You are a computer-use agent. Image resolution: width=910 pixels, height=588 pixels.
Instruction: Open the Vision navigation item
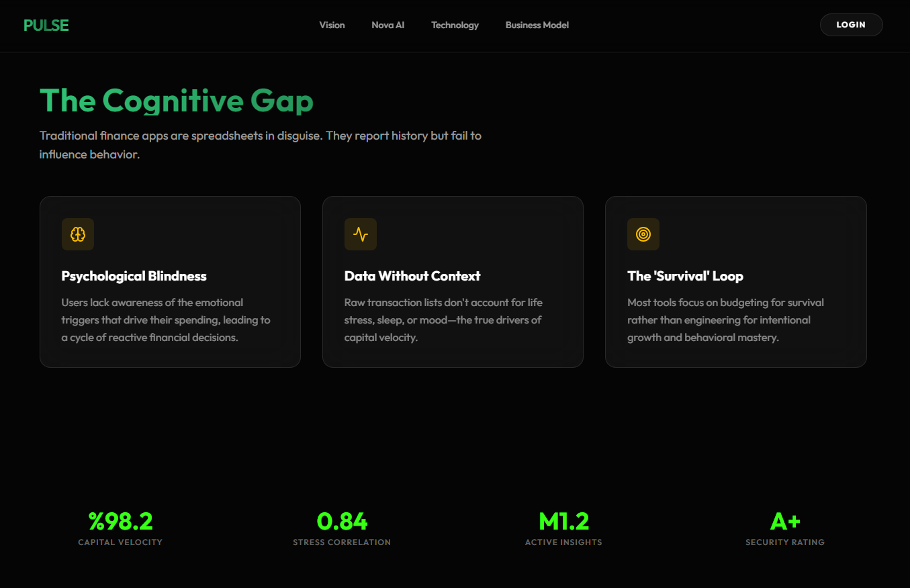point(332,25)
